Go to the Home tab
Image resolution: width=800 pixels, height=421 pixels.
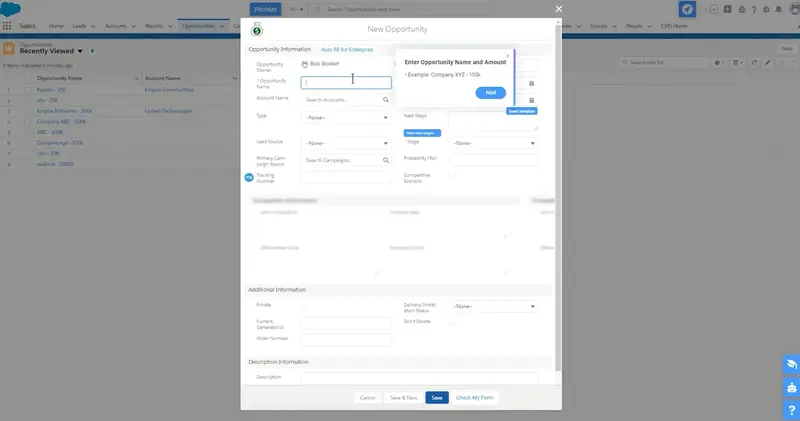(x=56, y=26)
